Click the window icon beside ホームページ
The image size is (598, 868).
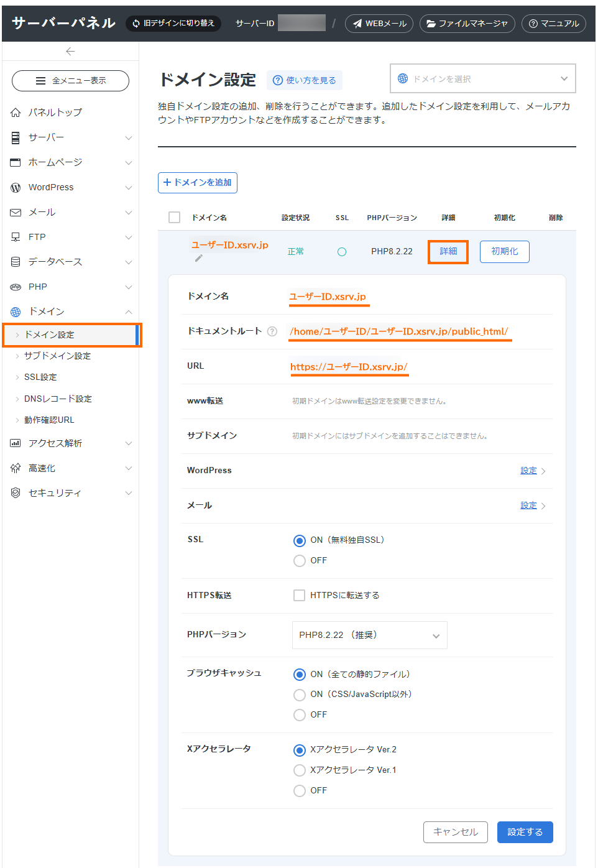click(x=16, y=162)
